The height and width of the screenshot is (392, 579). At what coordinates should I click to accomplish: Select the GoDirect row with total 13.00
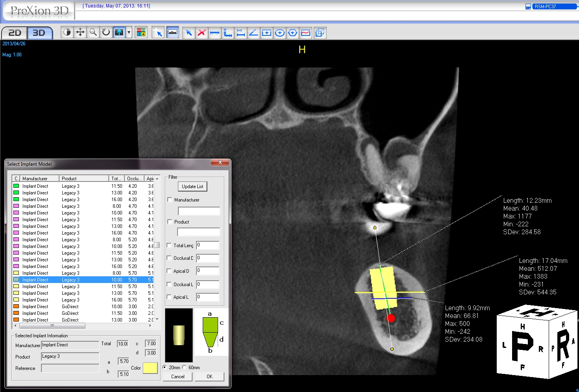pyautogui.click(x=83, y=320)
